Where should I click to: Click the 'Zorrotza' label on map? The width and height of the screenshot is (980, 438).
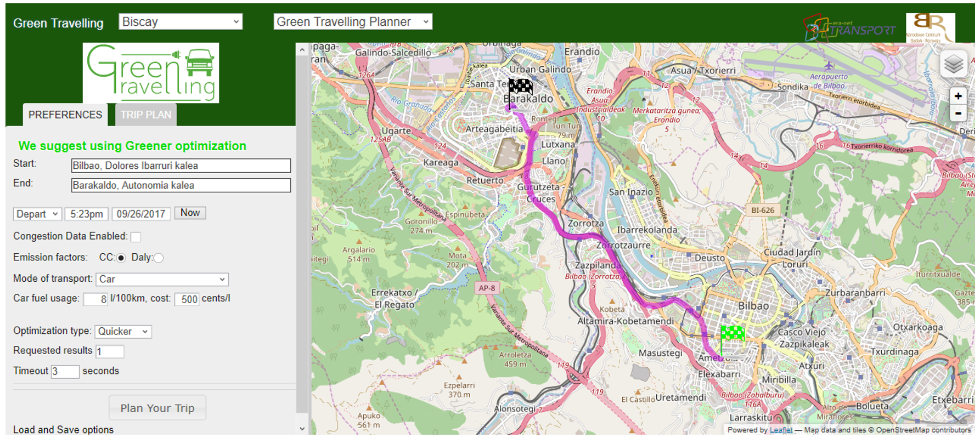(585, 223)
